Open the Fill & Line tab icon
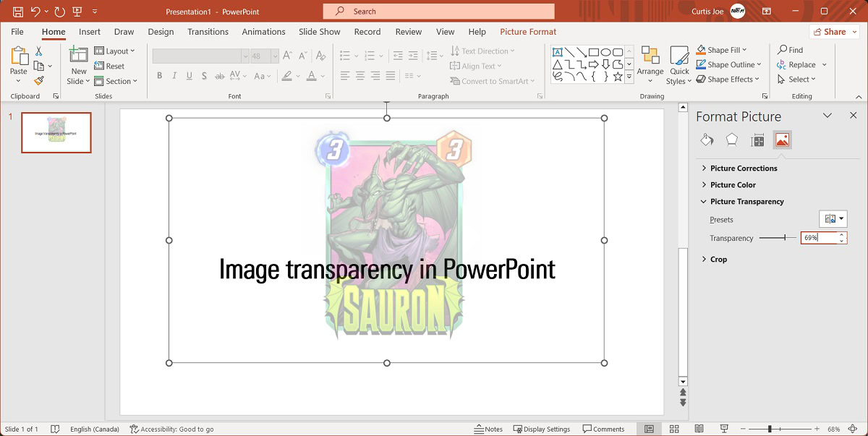Image resolution: width=868 pixels, height=436 pixels. 707,140
